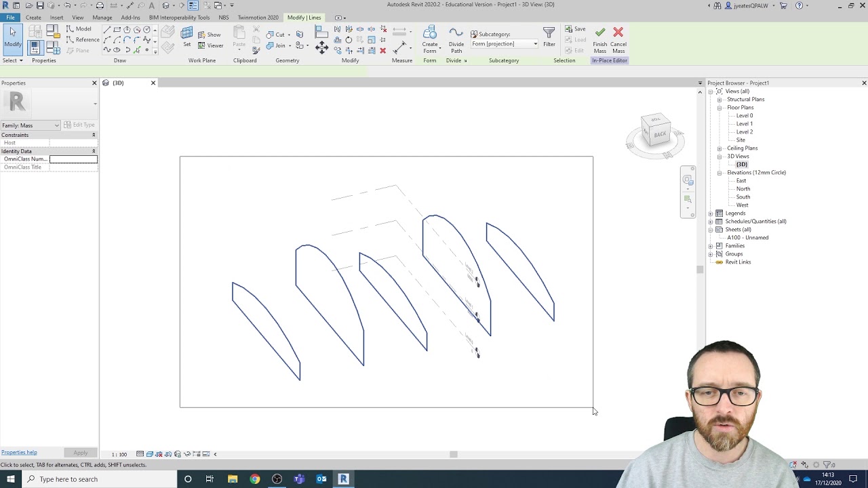Click the red Delete icon

tap(382, 51)
